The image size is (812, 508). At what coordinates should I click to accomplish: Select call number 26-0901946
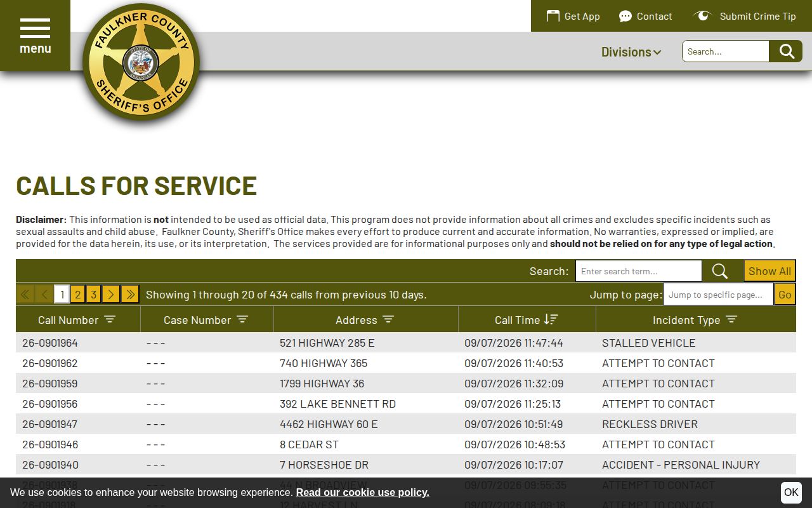pyautogui.click(x=50, y=444)
